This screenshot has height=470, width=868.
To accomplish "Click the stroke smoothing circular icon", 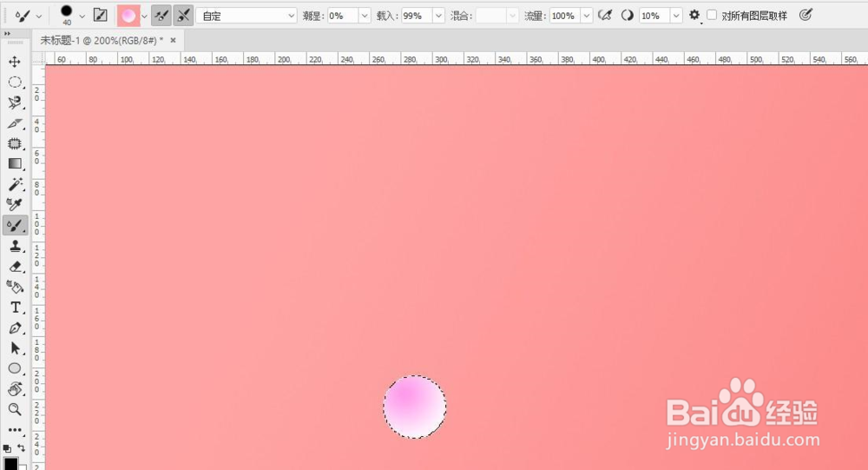I will coord(628,16).
